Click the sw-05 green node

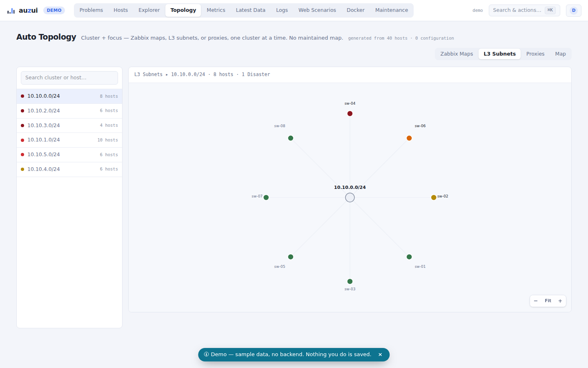coord(291,257)
